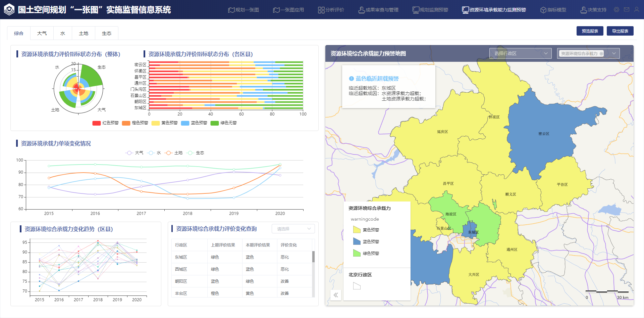
Task: Open 指标模型 cube icon in navigation
Action: tap(543, 10)
